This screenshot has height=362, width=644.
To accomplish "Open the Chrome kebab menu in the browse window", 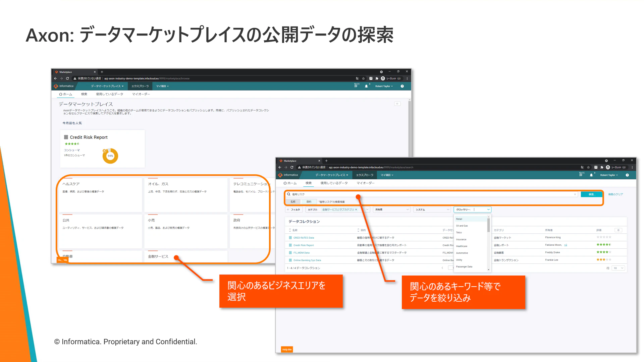I will tap(407, 78).
